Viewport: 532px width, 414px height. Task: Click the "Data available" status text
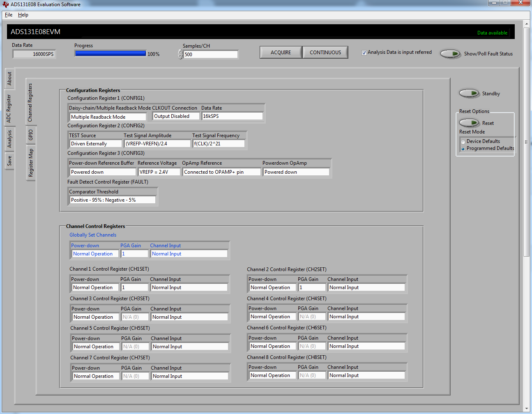(492, 33)
